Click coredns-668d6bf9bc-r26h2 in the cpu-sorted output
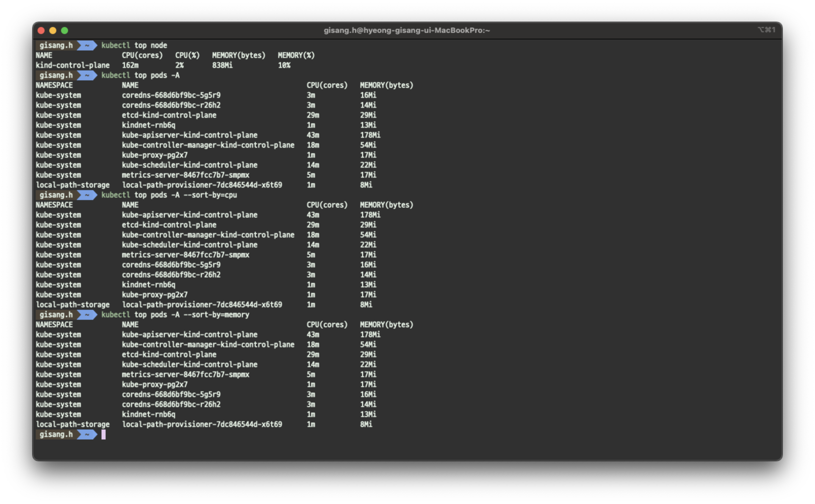Screen dimensions: 815x504 click(171, 275)
